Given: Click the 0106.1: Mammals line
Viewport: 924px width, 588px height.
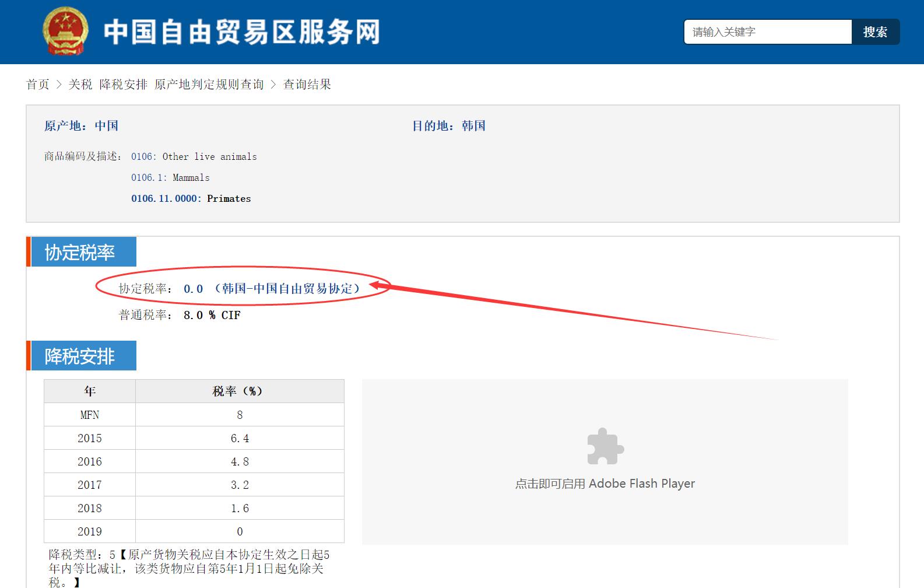Looking at the screenshot, I should (170, 177).
